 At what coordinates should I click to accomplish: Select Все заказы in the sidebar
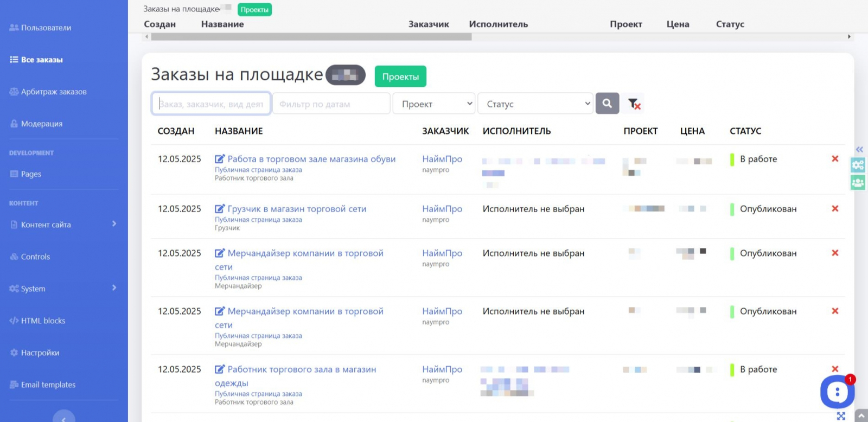coord(36,60)
